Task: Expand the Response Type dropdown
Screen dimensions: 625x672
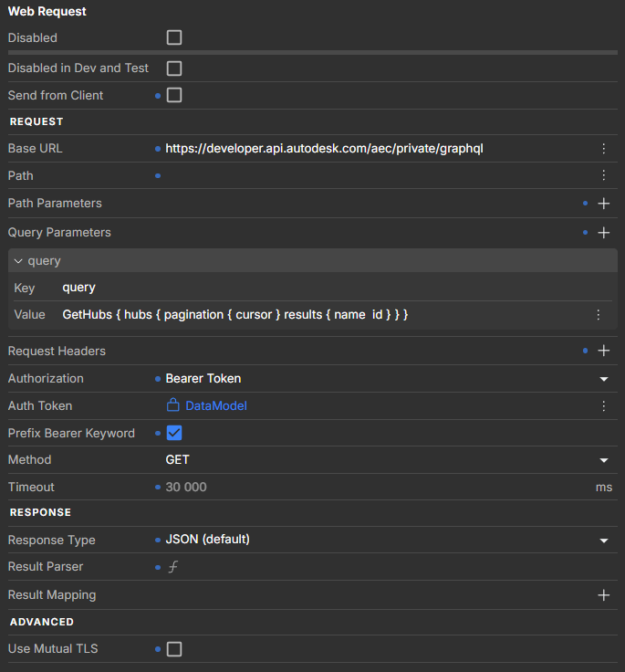Action: coord(603,541)
